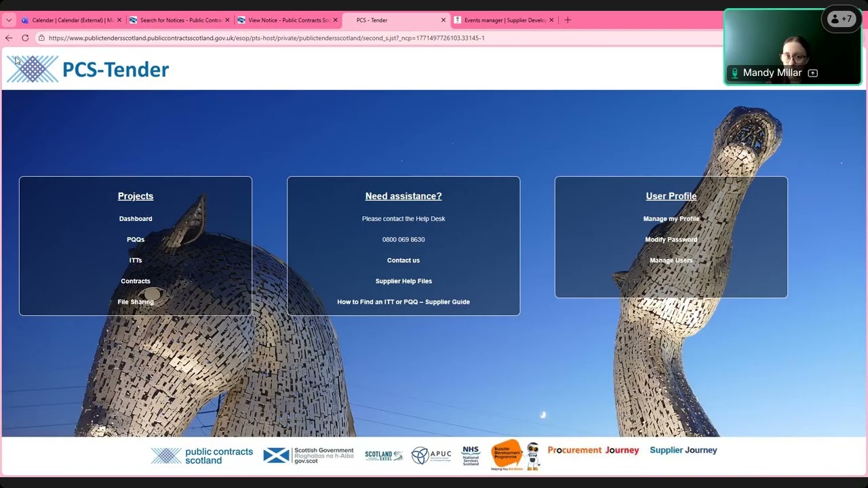Click the browser address bar URL

[267, 38]
